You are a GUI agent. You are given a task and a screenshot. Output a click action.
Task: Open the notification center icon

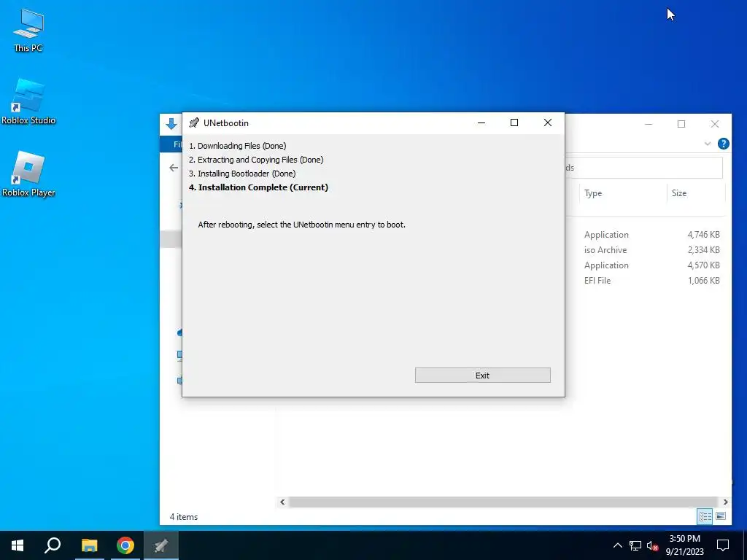pos(723,545)
